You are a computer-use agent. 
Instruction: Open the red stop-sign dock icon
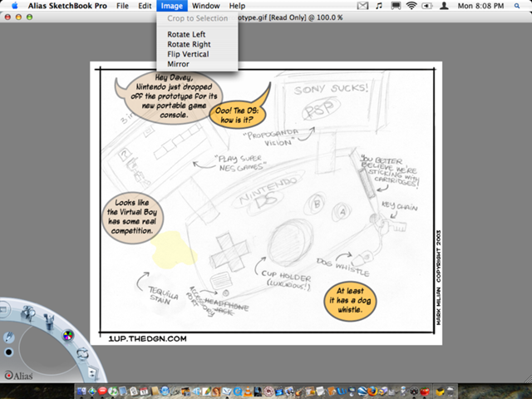click(102, 392)
